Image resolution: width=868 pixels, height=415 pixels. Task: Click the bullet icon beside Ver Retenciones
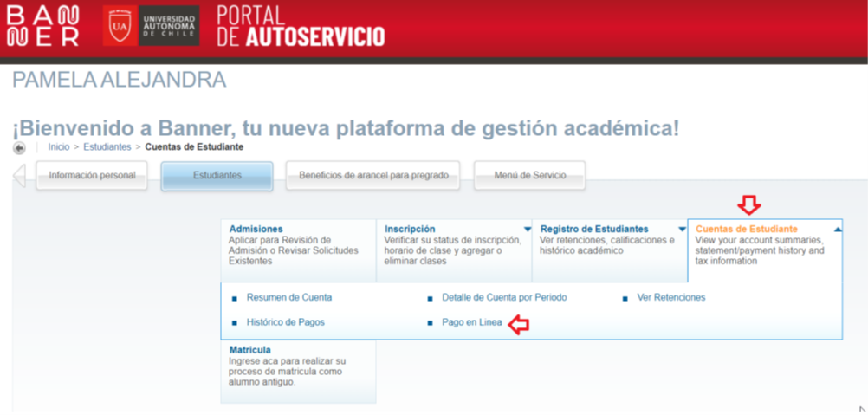click(x=625, y=298)
